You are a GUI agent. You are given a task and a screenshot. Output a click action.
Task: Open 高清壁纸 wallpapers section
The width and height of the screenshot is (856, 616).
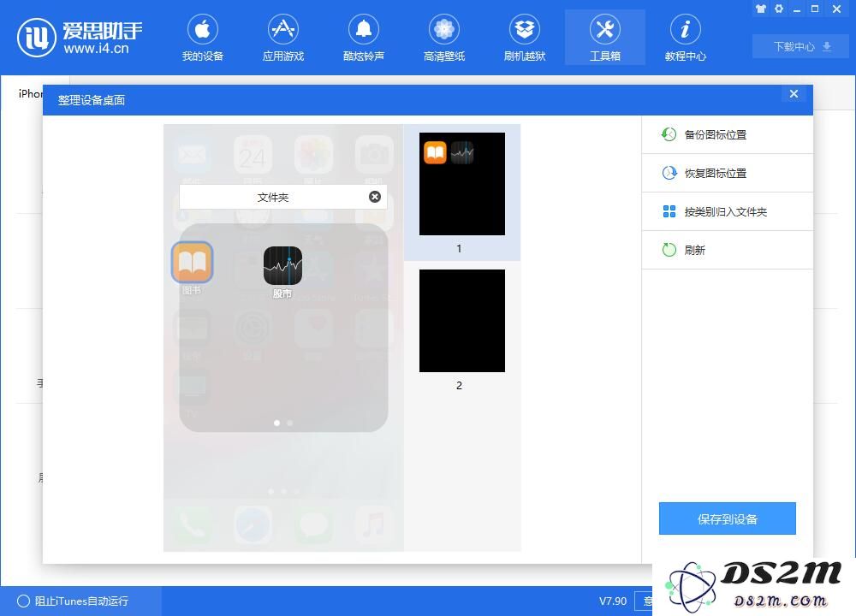pos(443,38)
